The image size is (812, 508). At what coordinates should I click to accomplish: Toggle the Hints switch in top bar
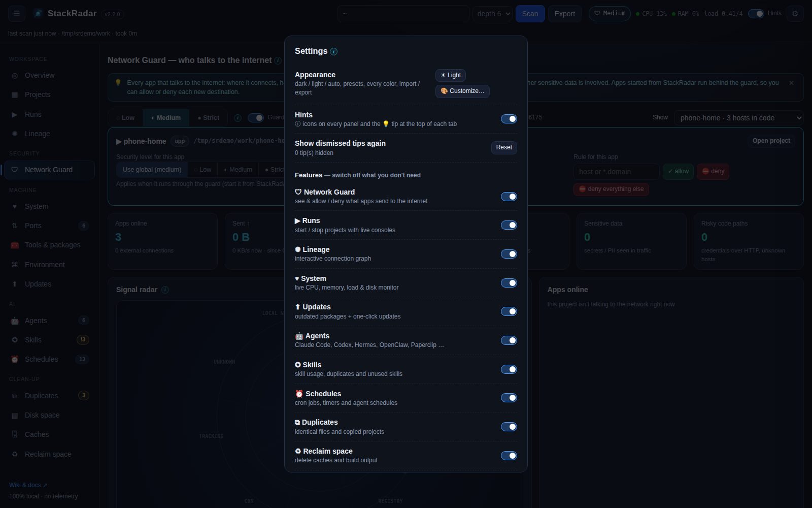point(756,14)
